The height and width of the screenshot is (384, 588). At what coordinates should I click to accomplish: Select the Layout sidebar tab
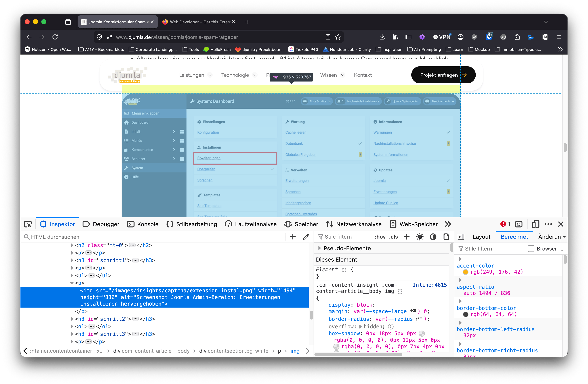[481, 237]
